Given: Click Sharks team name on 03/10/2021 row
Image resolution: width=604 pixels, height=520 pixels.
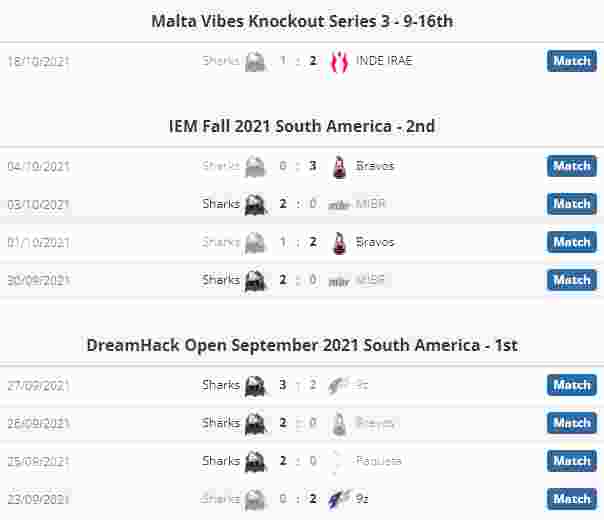Looking at the screenshot, I should pos(221,204).
